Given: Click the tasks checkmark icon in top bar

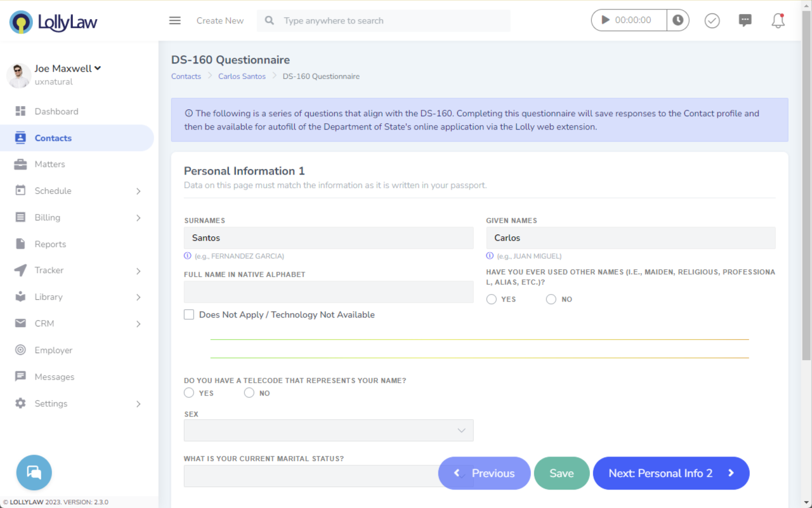Looking at the screenshot, I should (x=712, y=20).
